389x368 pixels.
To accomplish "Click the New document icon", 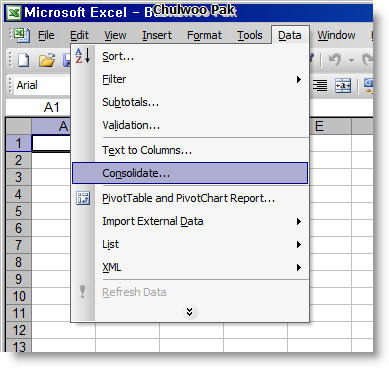I will (x=23, y=60).
